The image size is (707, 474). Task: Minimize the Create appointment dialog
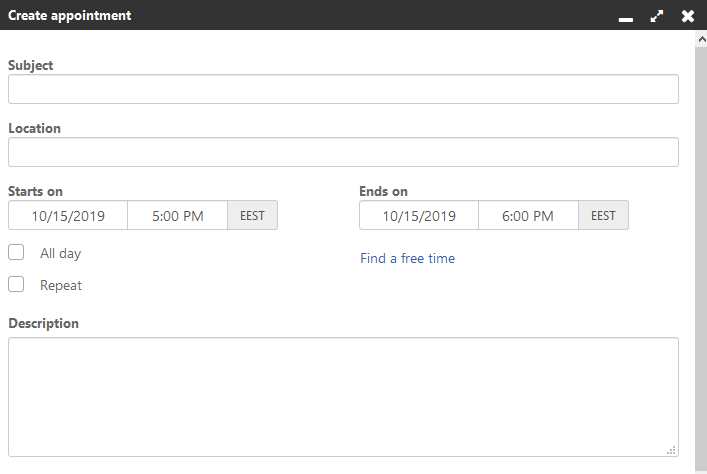pos(625,17)
